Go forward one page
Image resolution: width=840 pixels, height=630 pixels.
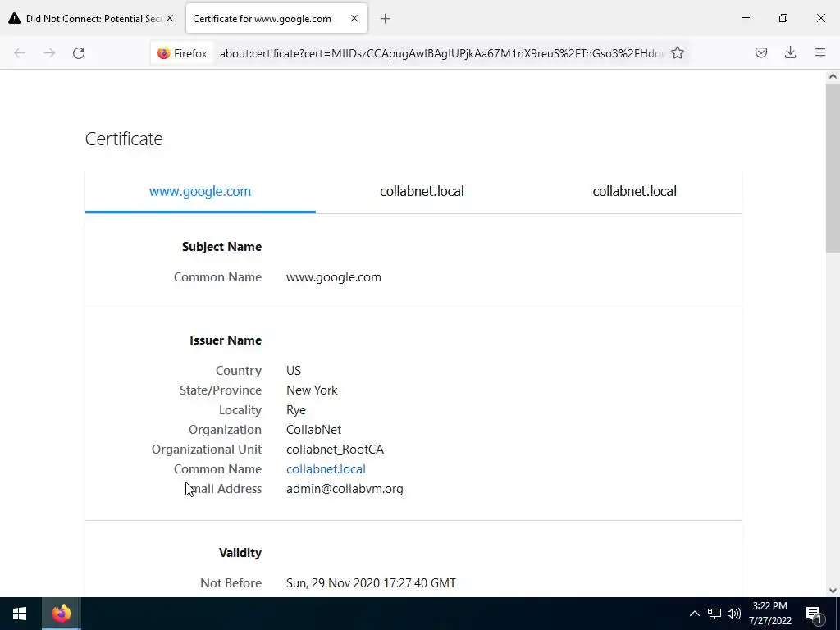[49, 53]
